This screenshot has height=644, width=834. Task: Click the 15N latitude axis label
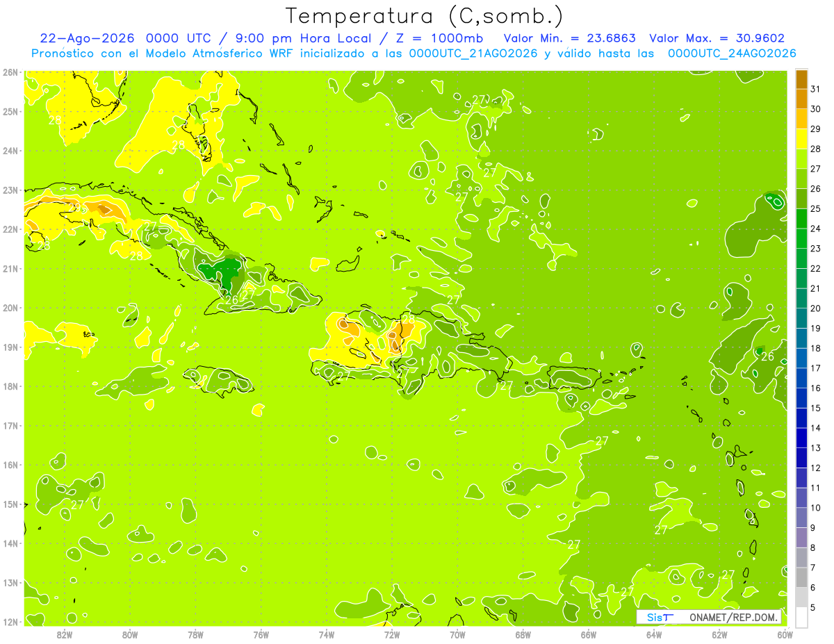click(x=10, y=504)
